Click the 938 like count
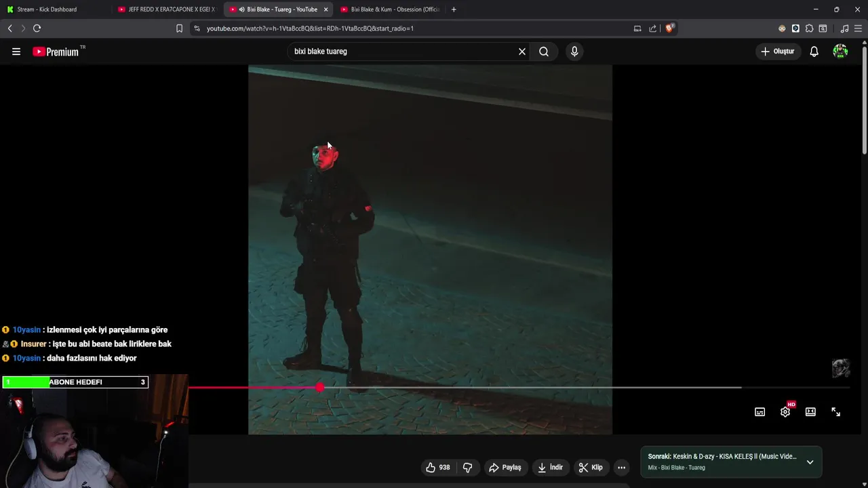The height and width of the screenshot is (488, 868). 445,468
